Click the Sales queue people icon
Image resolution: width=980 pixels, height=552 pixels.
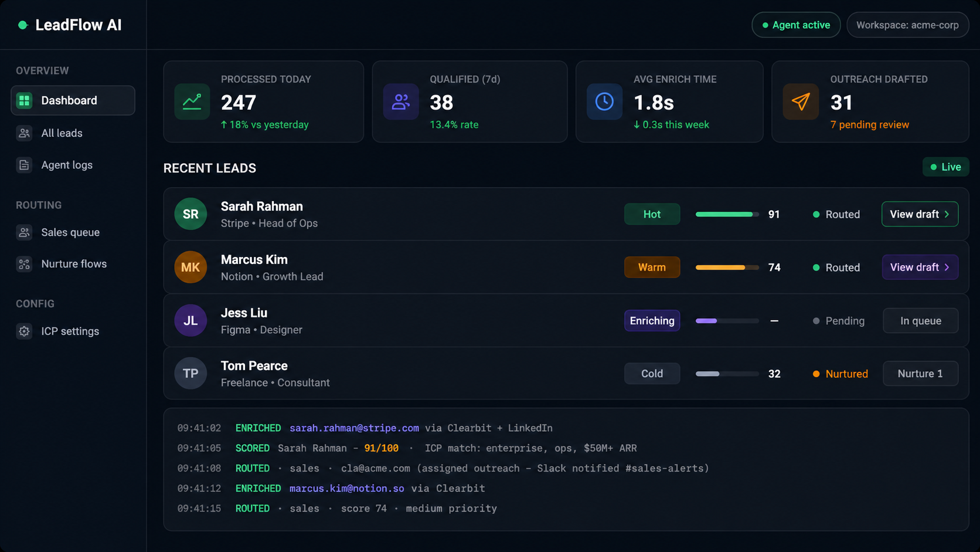pyautogui.click(x=24, y=232)
